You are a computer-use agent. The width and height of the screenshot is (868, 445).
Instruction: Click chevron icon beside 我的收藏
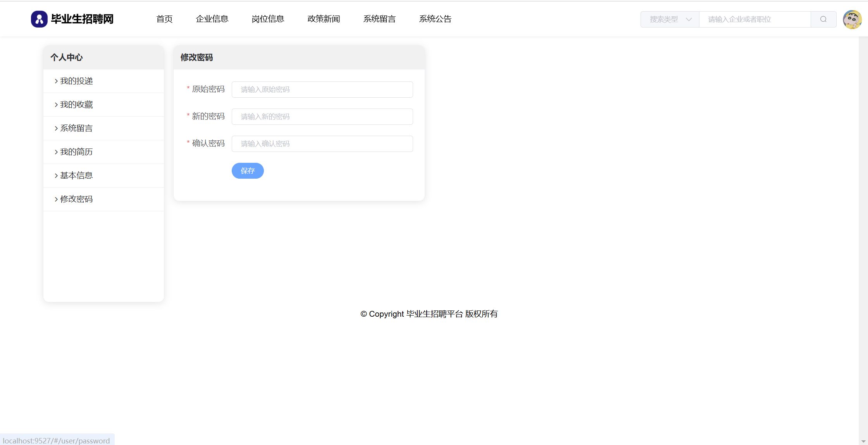56,105
